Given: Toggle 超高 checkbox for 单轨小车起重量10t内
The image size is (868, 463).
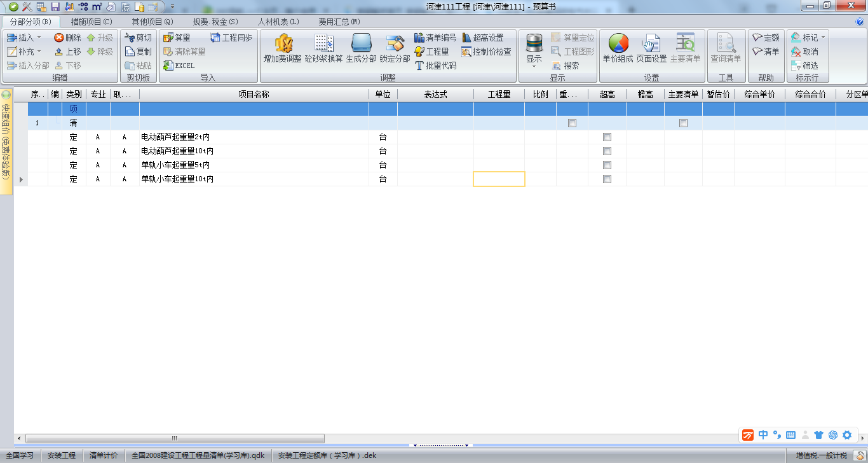Looking at the screenshot, I should pos(607,179).
